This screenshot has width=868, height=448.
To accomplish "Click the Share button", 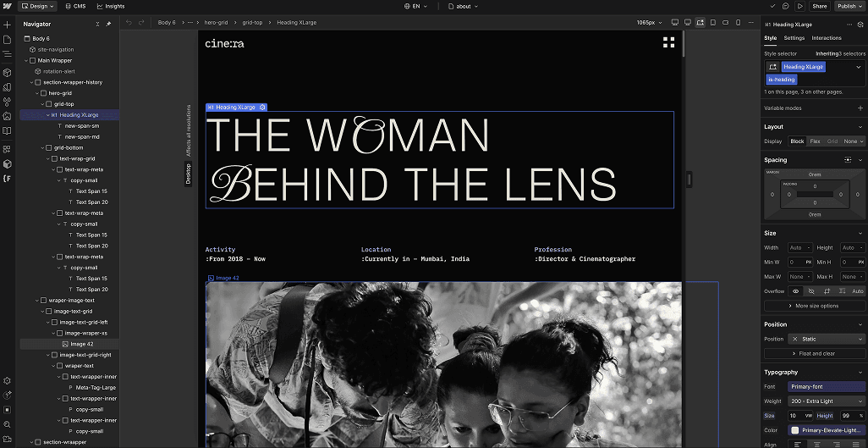I will click(x=820, y=6).
